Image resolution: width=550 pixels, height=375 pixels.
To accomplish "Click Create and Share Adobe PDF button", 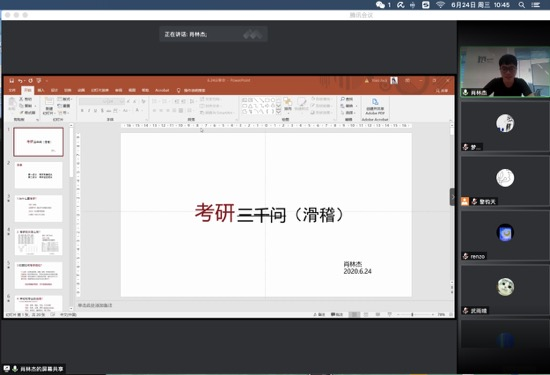I will coord(375,107).
